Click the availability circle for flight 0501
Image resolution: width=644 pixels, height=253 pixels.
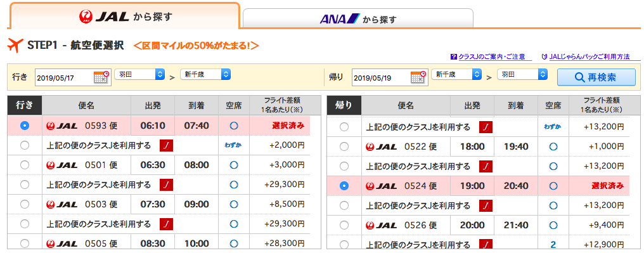tap(234, 165)
